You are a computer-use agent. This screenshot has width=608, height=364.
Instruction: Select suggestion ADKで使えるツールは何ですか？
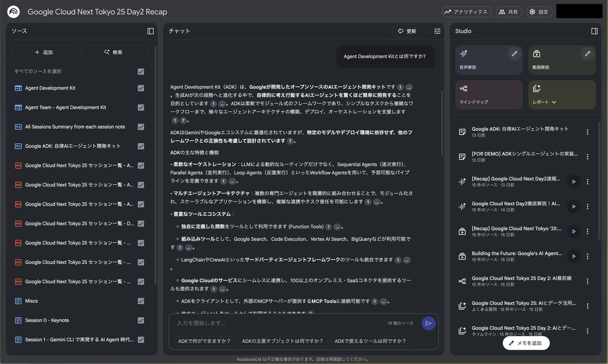pos(370,341)
